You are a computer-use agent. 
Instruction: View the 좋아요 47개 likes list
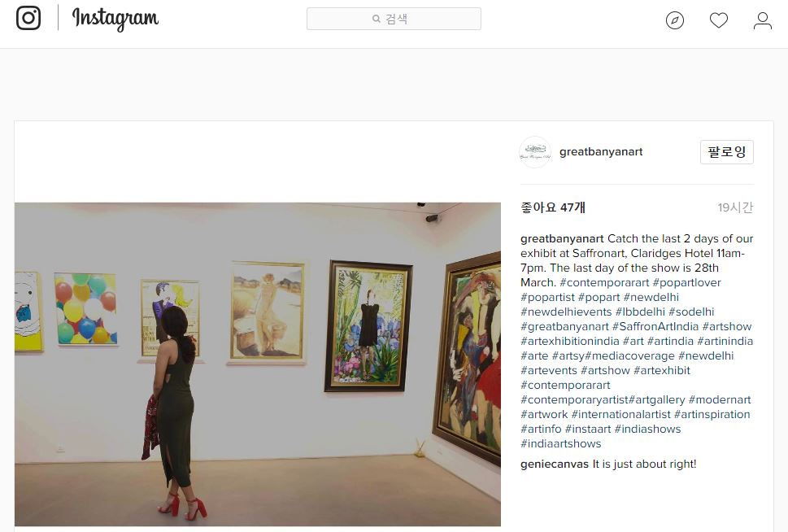pos(553,207)
